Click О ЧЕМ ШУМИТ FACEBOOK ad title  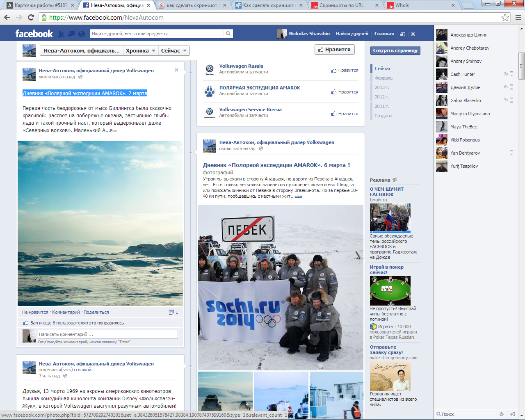(x=387, y=192)
